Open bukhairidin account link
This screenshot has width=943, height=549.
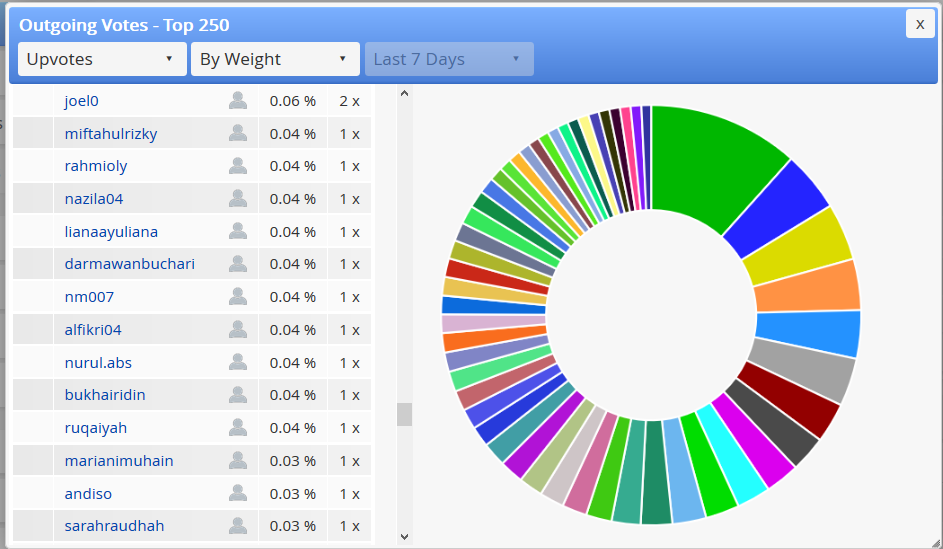point(105,395)
